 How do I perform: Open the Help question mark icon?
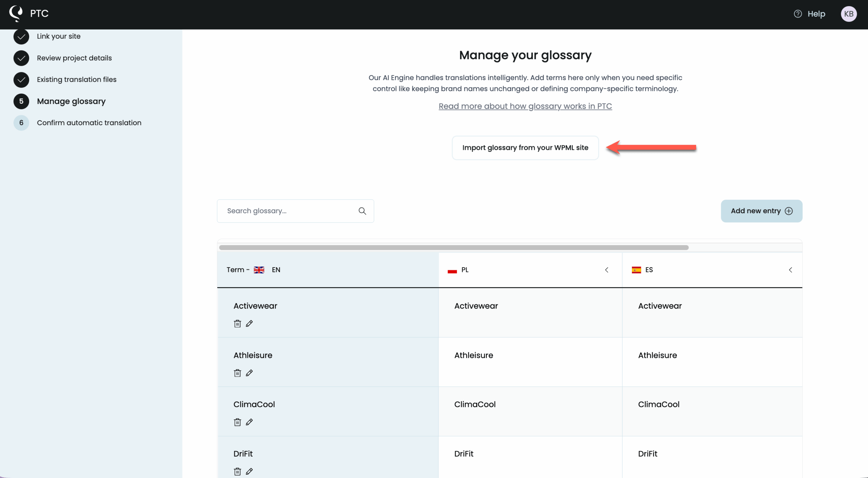797,14
